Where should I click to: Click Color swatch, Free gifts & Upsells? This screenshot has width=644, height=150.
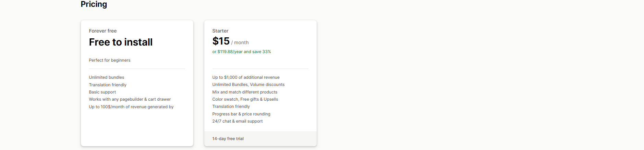245,99
